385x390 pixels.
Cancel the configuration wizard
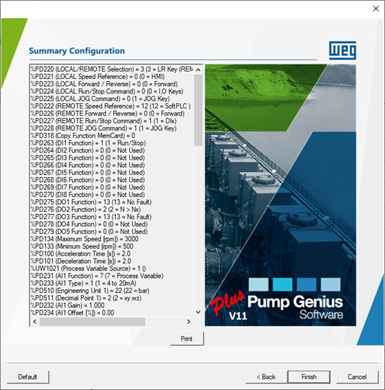coord(357,377)
